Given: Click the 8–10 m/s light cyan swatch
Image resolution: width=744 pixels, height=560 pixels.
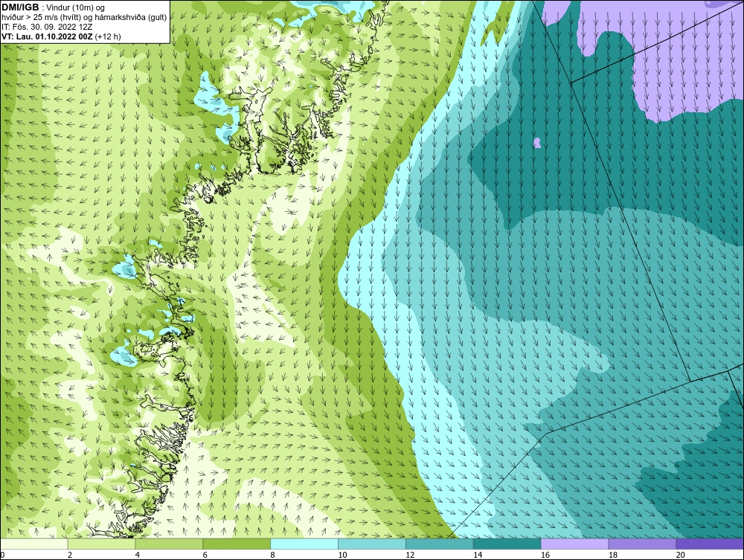Looking at the screenshot, I should click(304, 544).
